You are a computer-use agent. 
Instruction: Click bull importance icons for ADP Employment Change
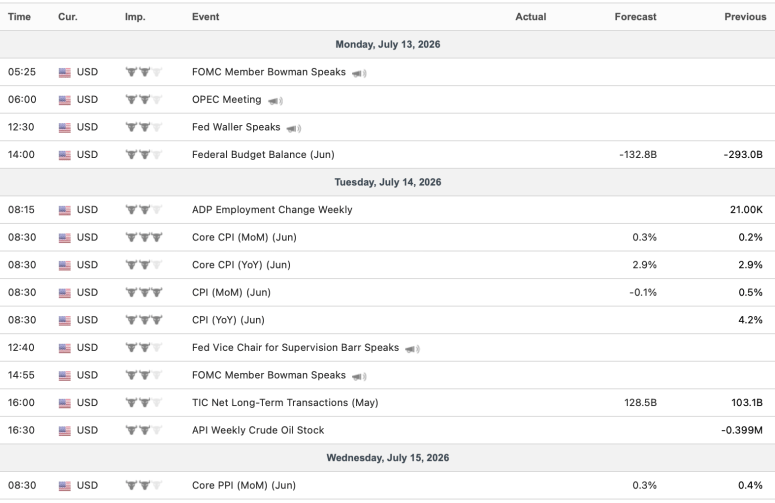tap(144, 210)
